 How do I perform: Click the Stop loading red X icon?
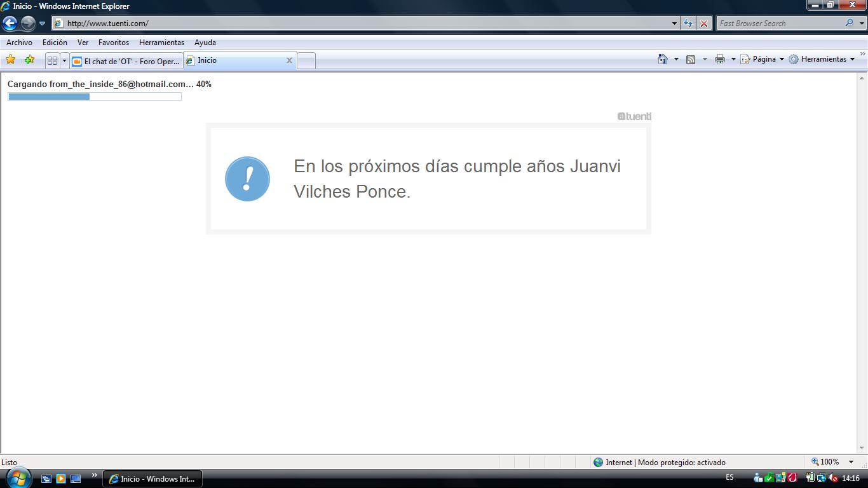point(704,24)
